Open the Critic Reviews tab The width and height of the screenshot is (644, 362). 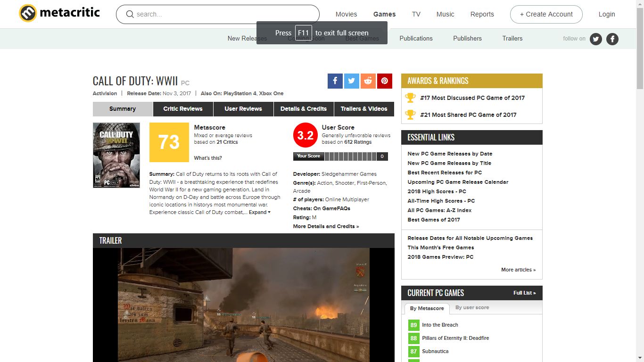183,109
